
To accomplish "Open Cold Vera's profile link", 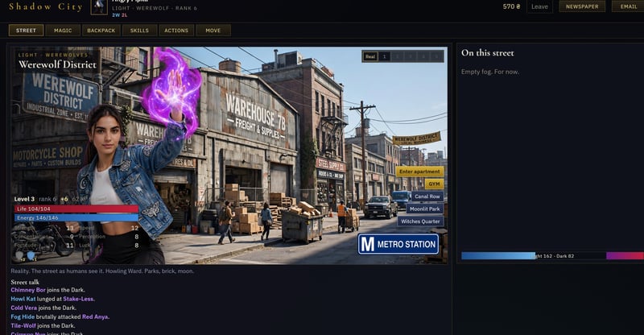I will pos(24,308).
